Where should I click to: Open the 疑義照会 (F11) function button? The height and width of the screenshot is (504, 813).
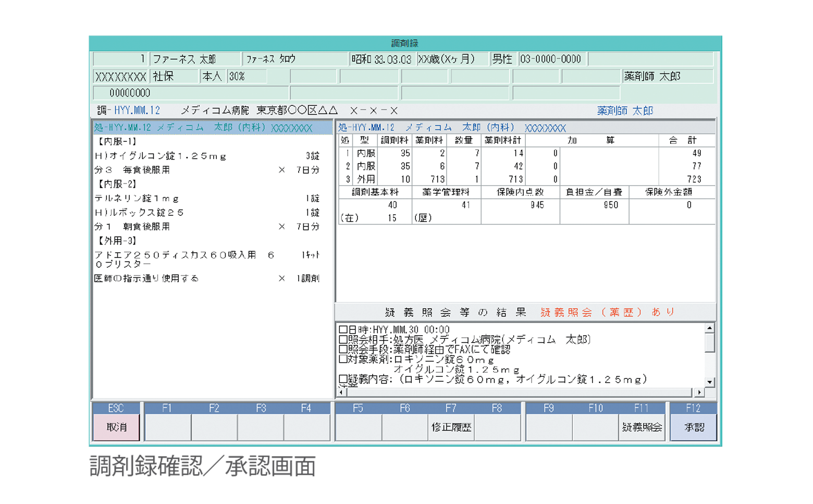tap(642, 427)
